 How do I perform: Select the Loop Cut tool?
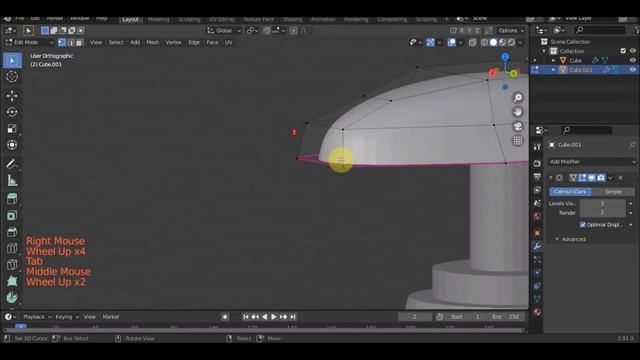pyautogui.click(x=12, y=248)
